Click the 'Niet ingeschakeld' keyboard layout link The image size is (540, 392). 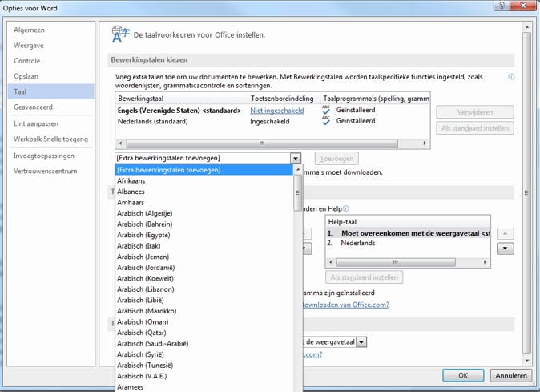(x=277, y=111)
